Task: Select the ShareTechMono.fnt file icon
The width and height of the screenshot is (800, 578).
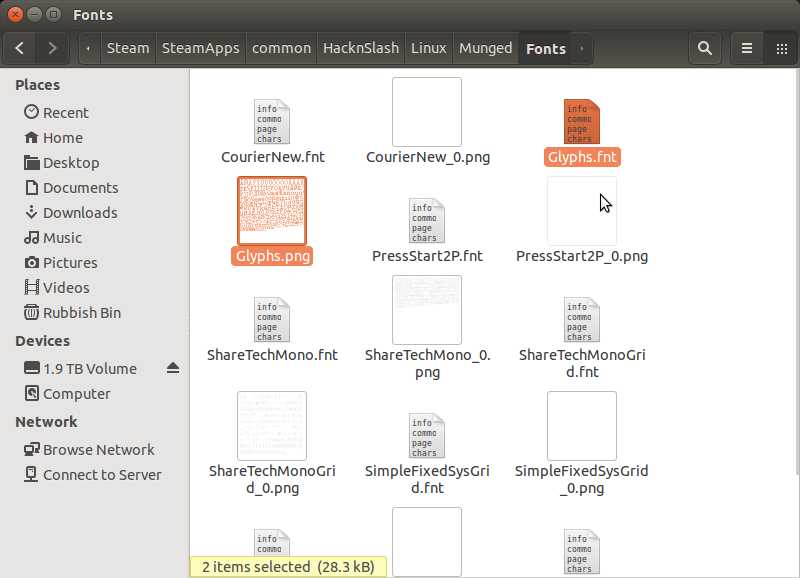Action: [272, 320]
